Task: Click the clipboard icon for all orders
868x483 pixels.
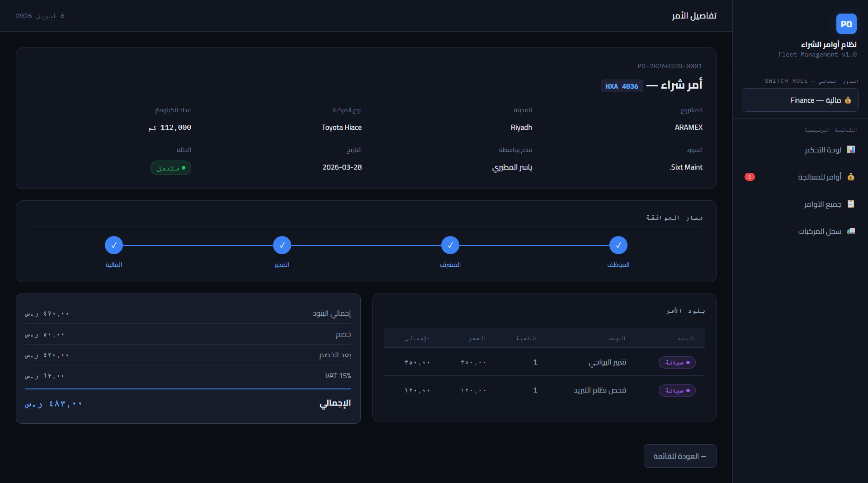Action: click(851, 204)
